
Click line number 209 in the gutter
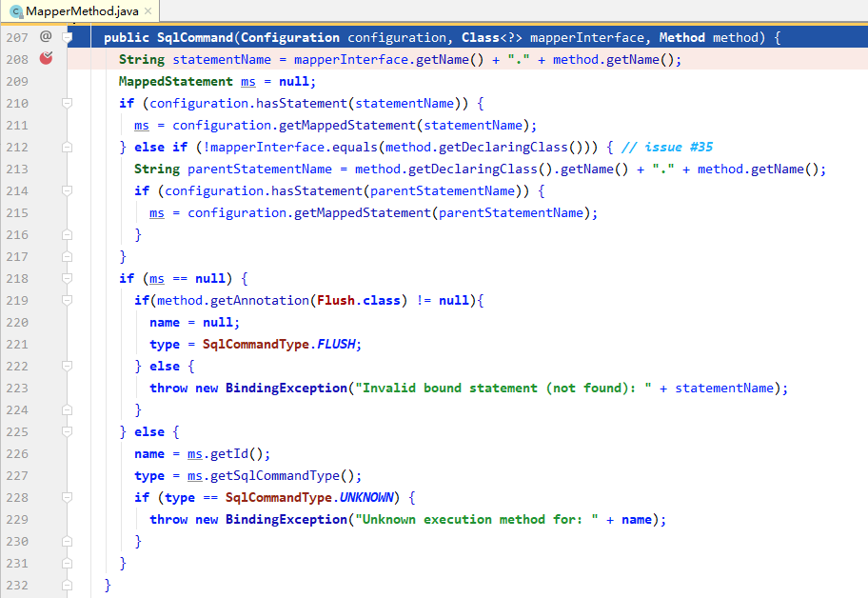click(17, 81)
